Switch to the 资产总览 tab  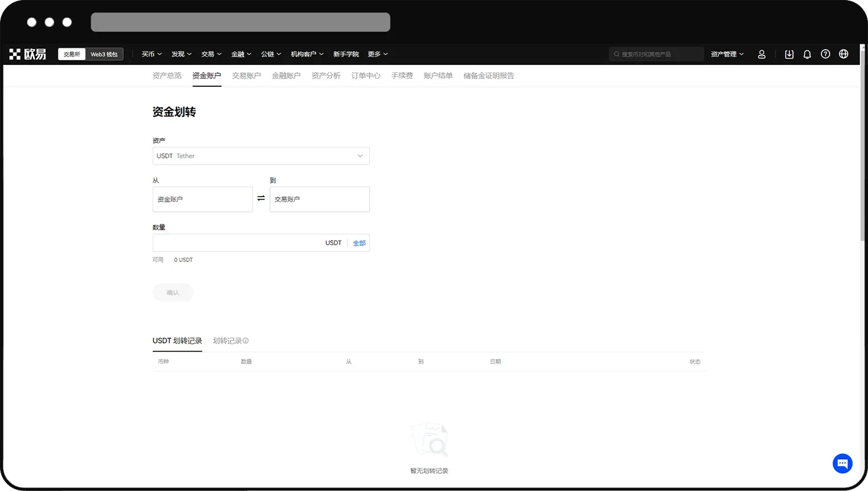click(x=167, y=76)
